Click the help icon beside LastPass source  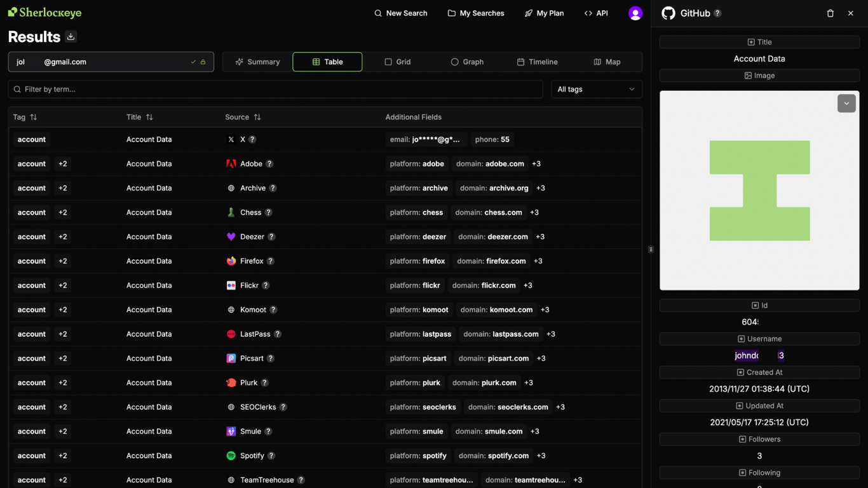[x=278, y=334]
